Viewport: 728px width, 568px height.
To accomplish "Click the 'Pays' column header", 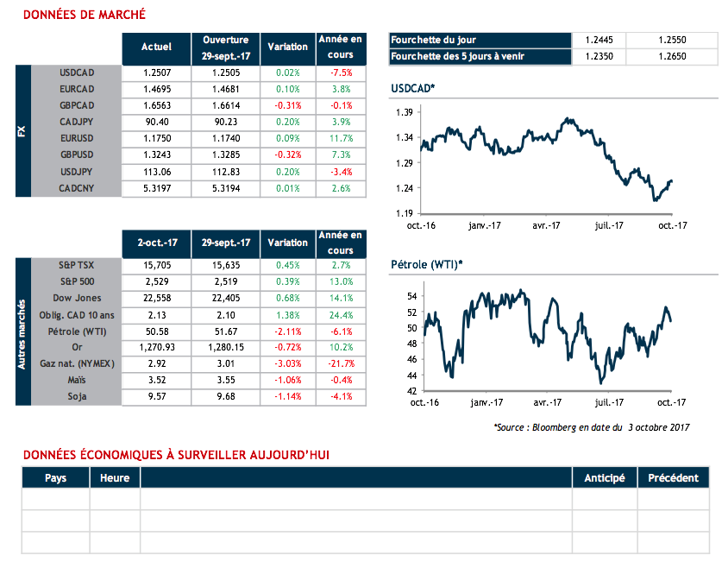I will click(55, 477).
